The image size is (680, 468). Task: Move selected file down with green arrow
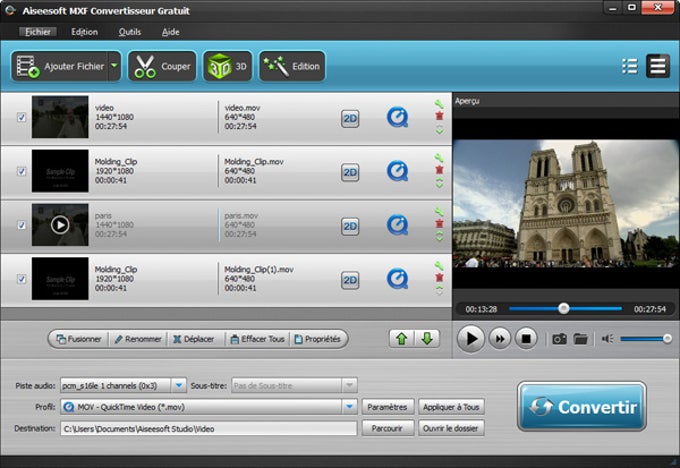427,339
